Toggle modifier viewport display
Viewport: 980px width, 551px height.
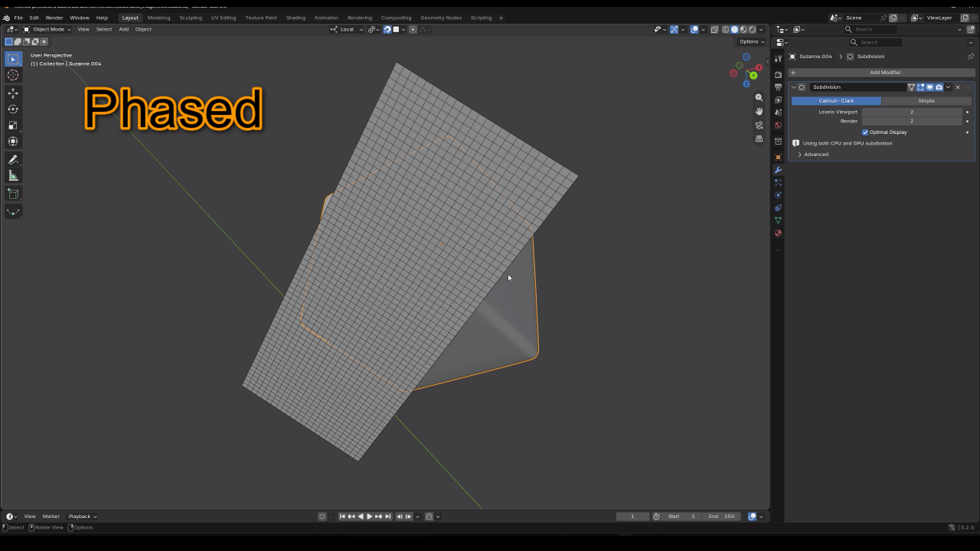tap(929, 87)
